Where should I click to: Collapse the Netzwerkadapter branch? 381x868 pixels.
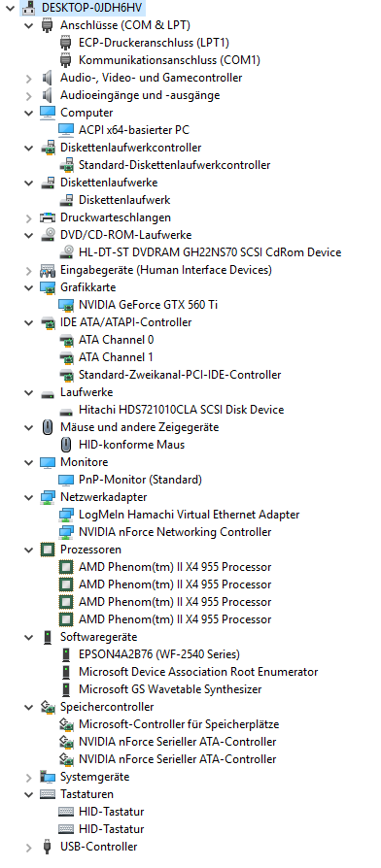point(29,497)
